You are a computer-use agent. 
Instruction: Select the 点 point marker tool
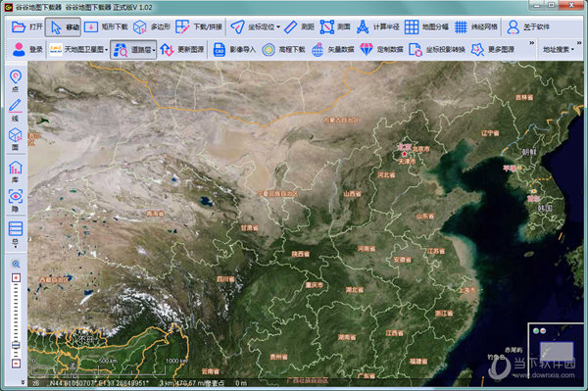(16, 79)
